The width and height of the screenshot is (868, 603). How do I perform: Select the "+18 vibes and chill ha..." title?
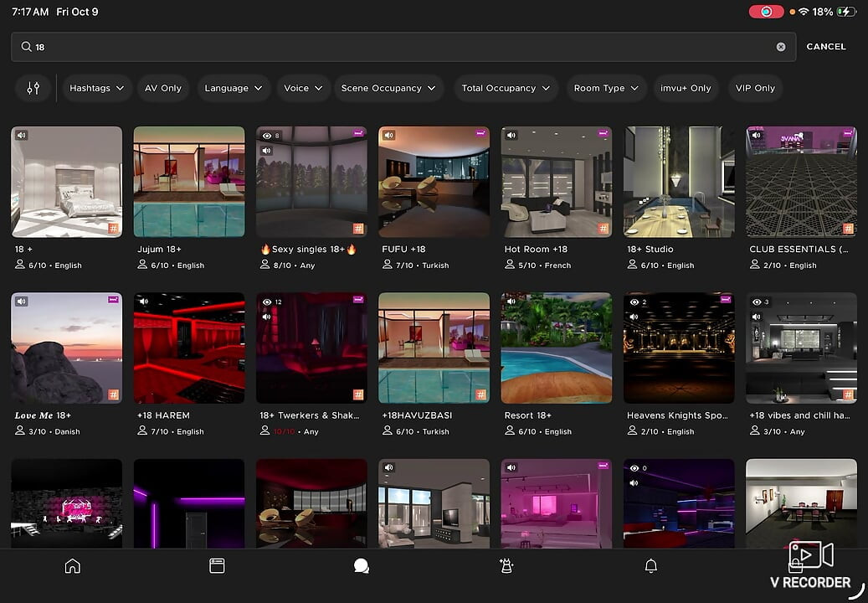[799, 415]
